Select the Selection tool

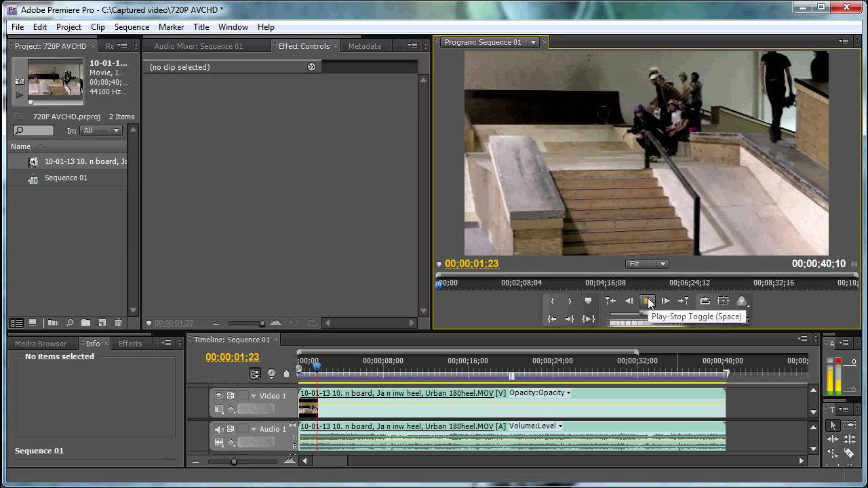click(833, 425)
